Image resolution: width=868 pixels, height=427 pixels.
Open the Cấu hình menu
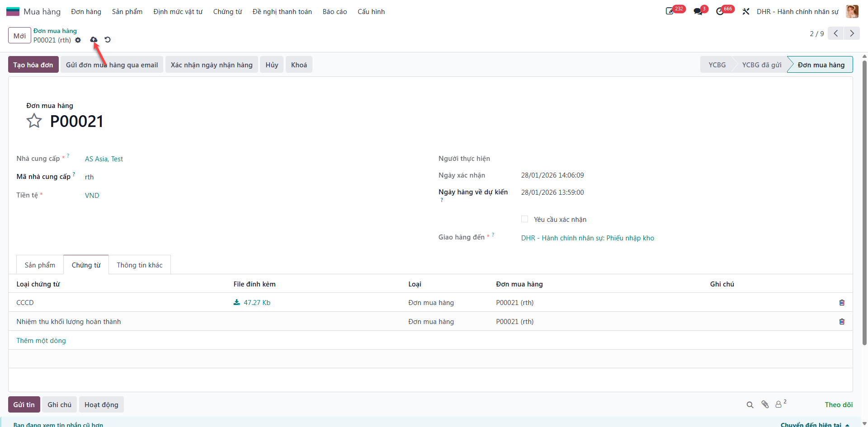coord(371,12)
